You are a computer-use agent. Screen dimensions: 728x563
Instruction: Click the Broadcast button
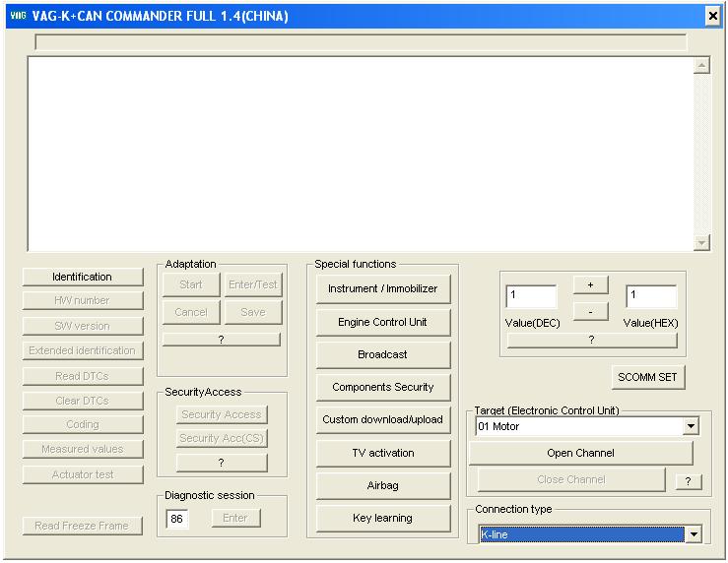pos(383,354)
